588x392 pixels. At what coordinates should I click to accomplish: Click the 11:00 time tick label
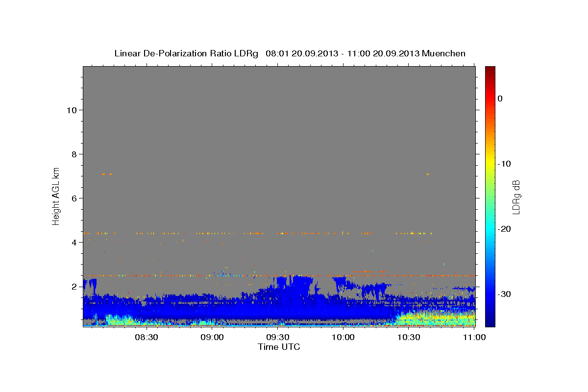coord(474,338)
